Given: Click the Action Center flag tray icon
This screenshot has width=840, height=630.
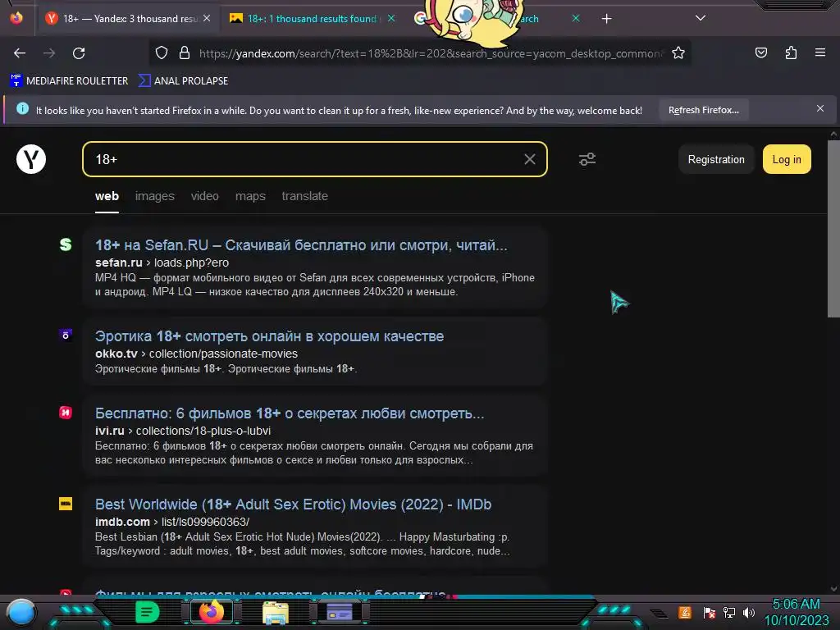Looking at the screenshot, I should click(710, 612).
